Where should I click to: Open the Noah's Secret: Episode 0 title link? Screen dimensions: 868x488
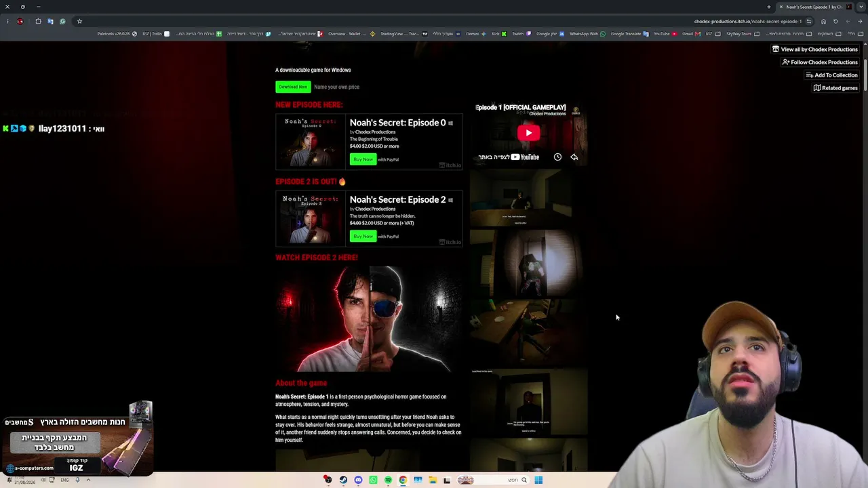397,123
